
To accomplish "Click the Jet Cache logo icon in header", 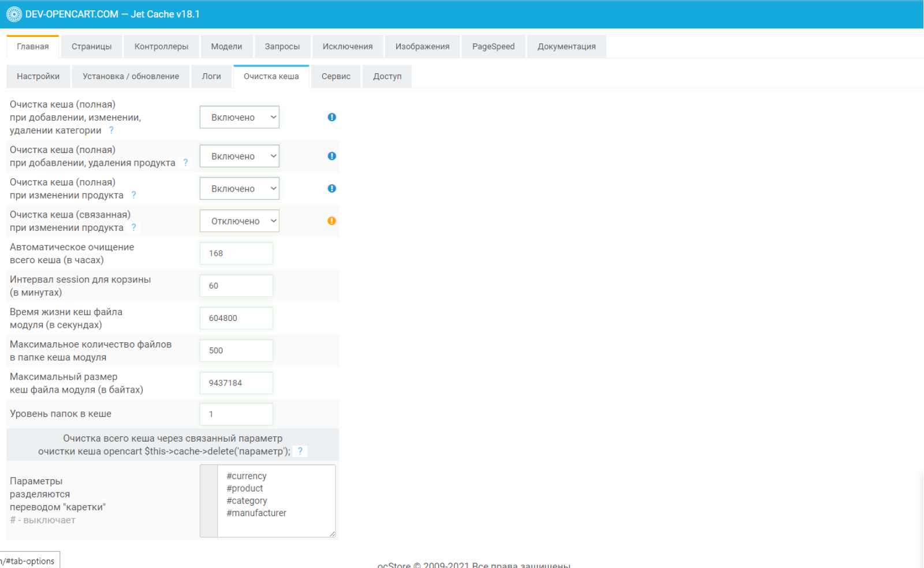I will click(14, 14).
